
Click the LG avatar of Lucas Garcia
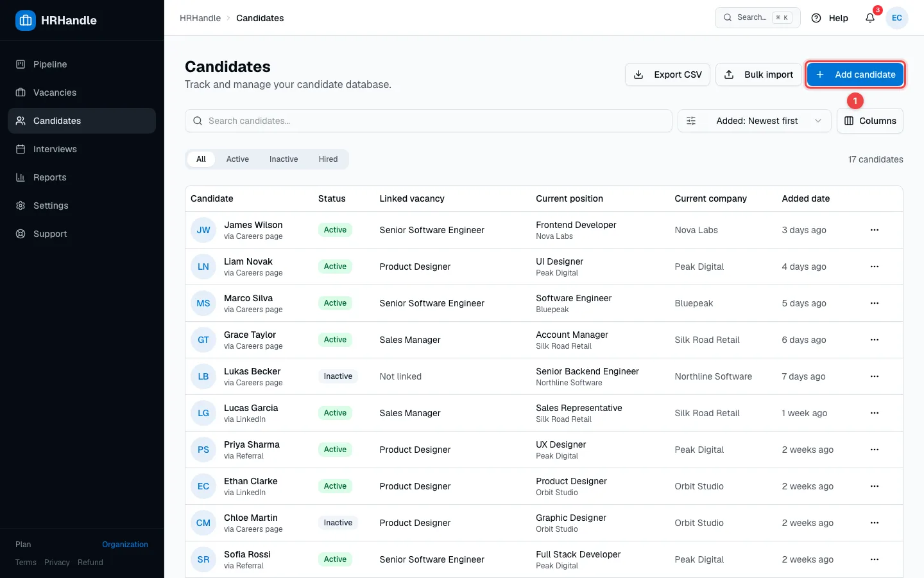tap(203, 413)
